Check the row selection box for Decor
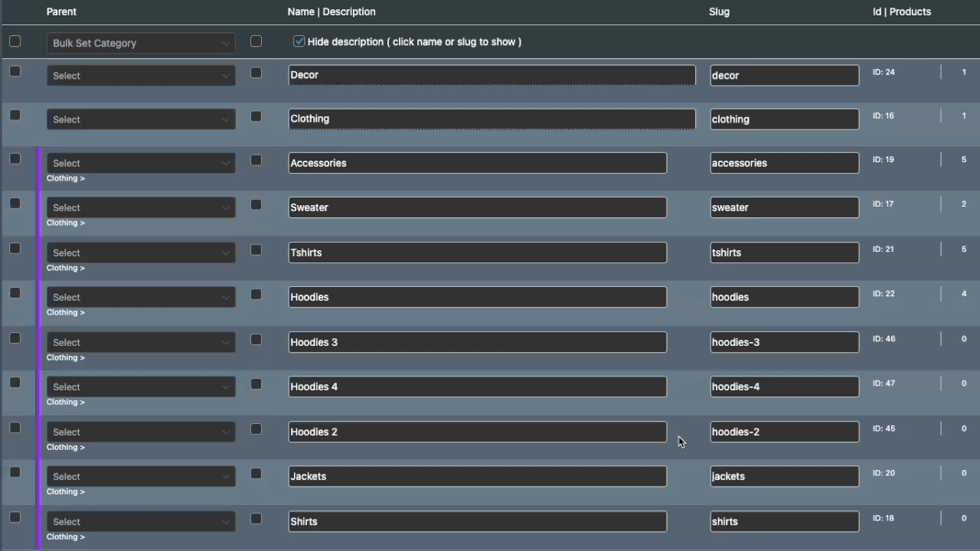Viewport: 980px width, 551px height. pyautogui.click(x=15, y=71)
